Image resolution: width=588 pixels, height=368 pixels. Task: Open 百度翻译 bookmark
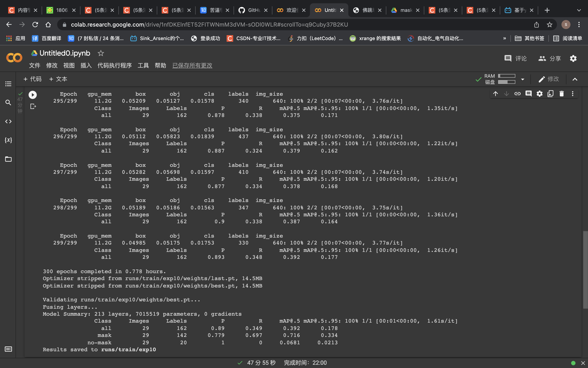coord(47,38)
